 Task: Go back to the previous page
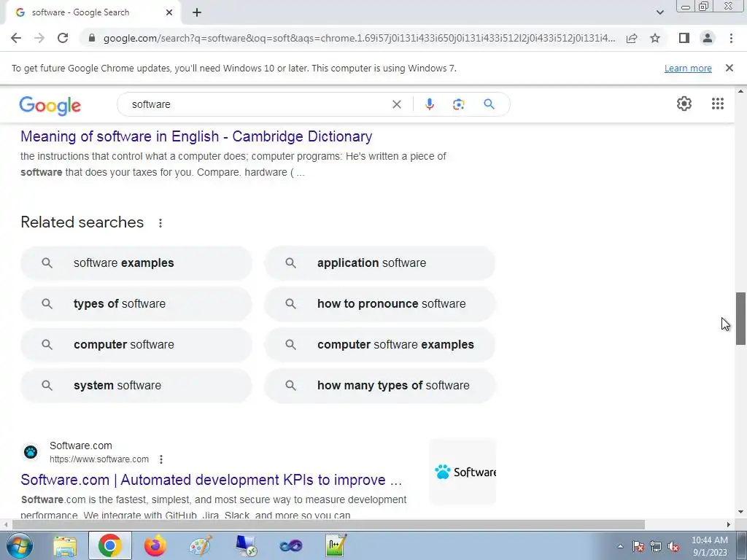point(16,38)
